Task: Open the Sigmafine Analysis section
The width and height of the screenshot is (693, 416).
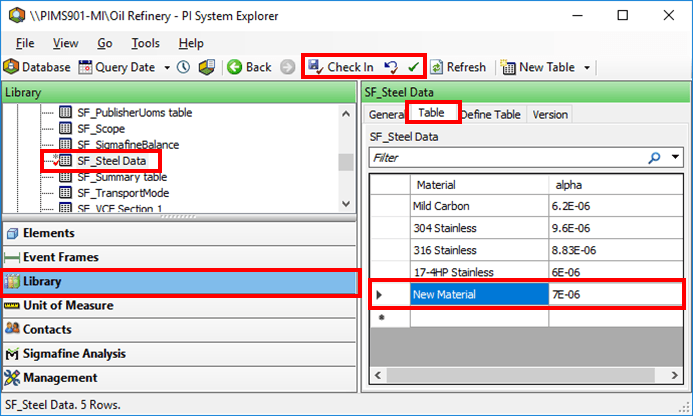Action: coord(179,354)
